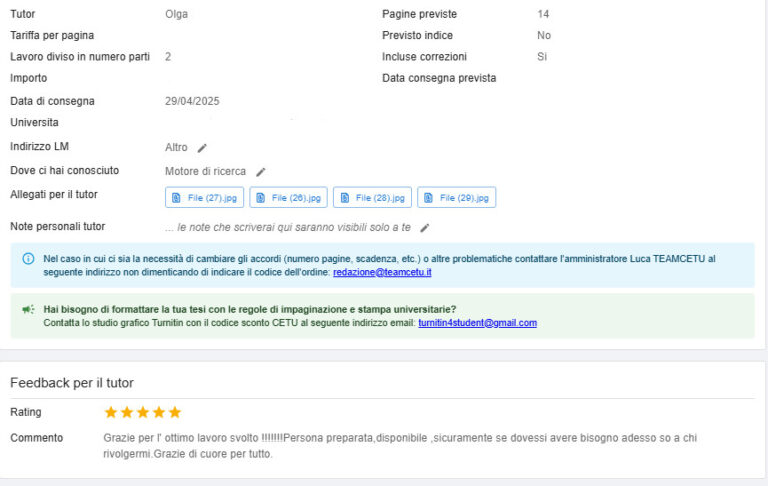Click the pencil icon next to Altro
The height and width of the screenshot is (486, 768).
click(x=202, y=148)
